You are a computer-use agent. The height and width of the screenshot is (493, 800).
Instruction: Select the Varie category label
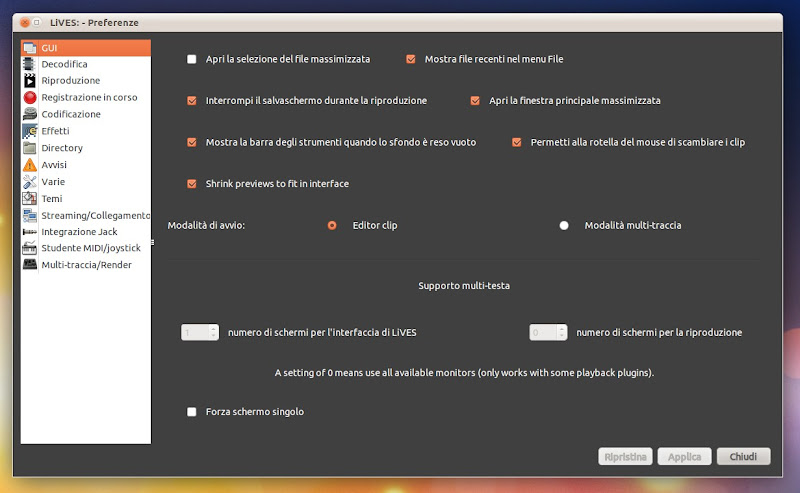[53, 182]
